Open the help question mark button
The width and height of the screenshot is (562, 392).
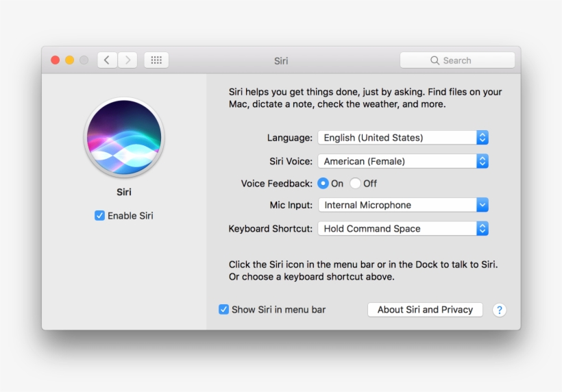499,310
